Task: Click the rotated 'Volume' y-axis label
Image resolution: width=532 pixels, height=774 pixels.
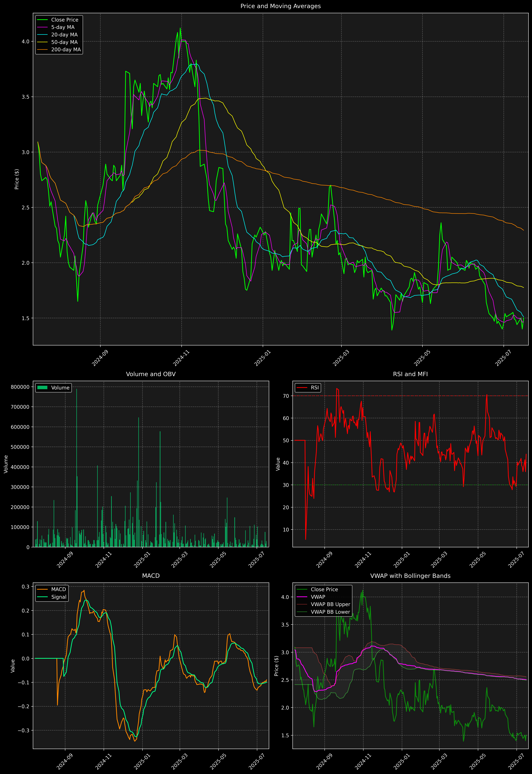Action: coord(6,464)
